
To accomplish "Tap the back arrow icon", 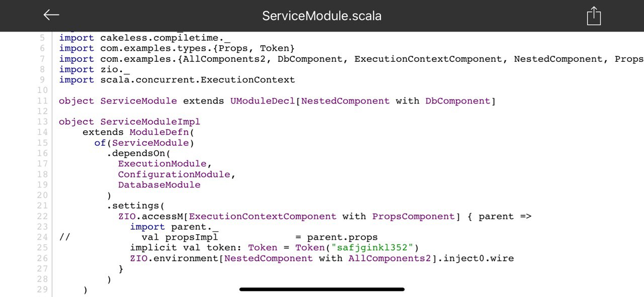I will (51, 15).
